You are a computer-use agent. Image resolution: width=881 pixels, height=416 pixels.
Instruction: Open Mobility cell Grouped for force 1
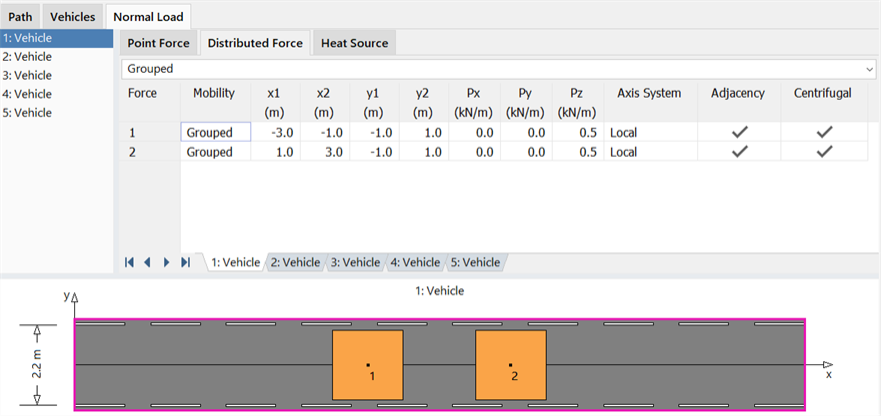[216, 133]
